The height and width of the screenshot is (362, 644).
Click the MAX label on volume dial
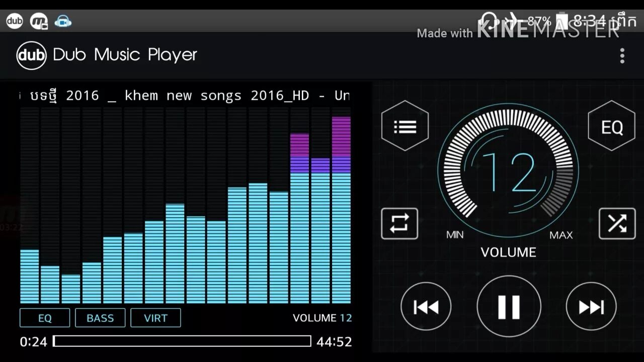(x=561, y=235)
